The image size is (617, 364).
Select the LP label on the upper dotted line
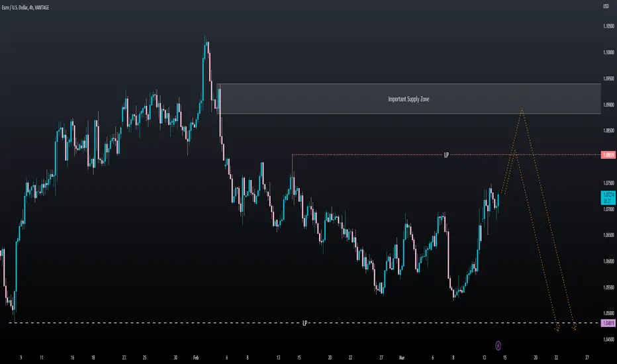(446, 155)
